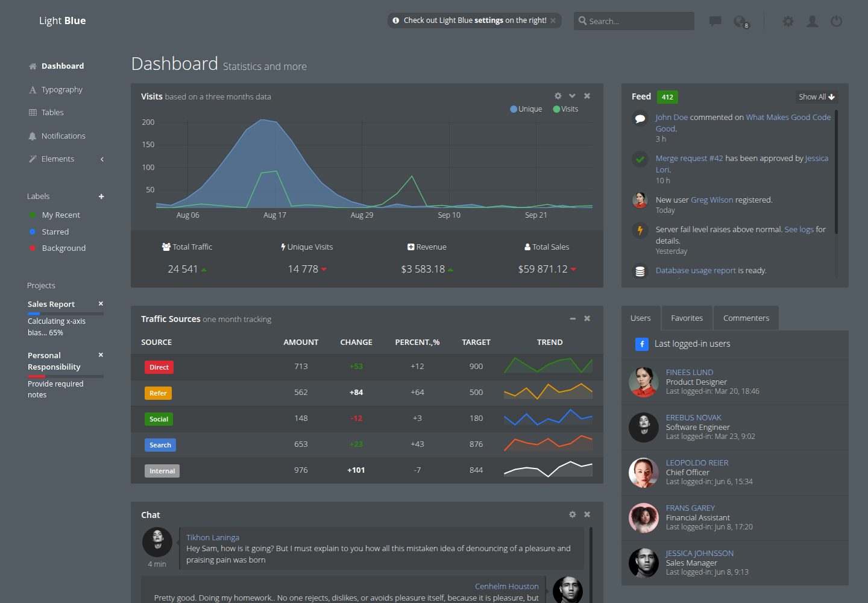This screenshot has height=603, width=868.
Task: Open the Facebook icon beside Last logged-in users
Action: (642, 344)
